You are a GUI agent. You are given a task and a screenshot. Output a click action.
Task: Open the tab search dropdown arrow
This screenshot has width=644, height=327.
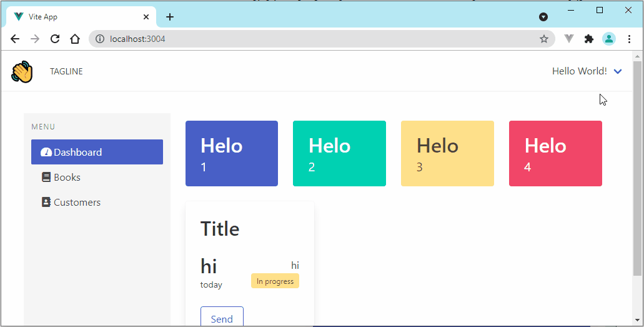point(543,17)
